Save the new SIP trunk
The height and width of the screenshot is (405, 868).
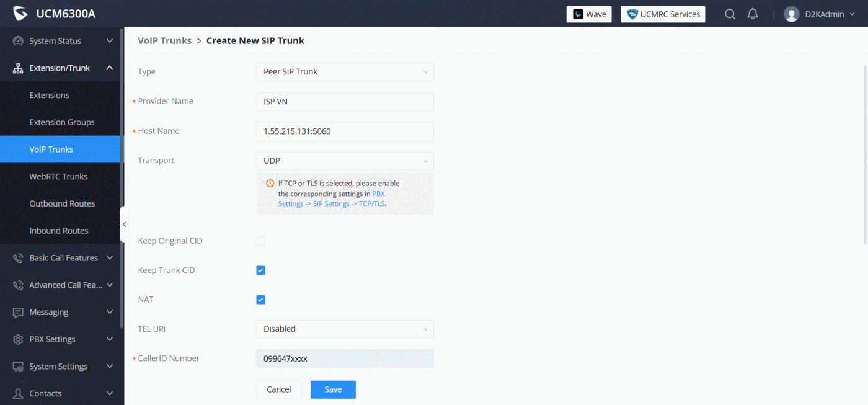pyautogui.click(x=333, y=389)
